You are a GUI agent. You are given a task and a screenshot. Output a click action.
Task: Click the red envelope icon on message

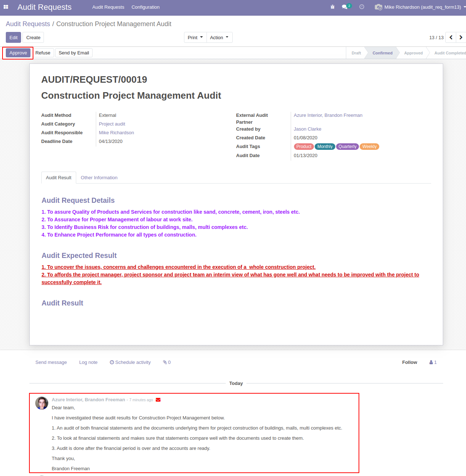pyautogui.click(x=158, y=400)
